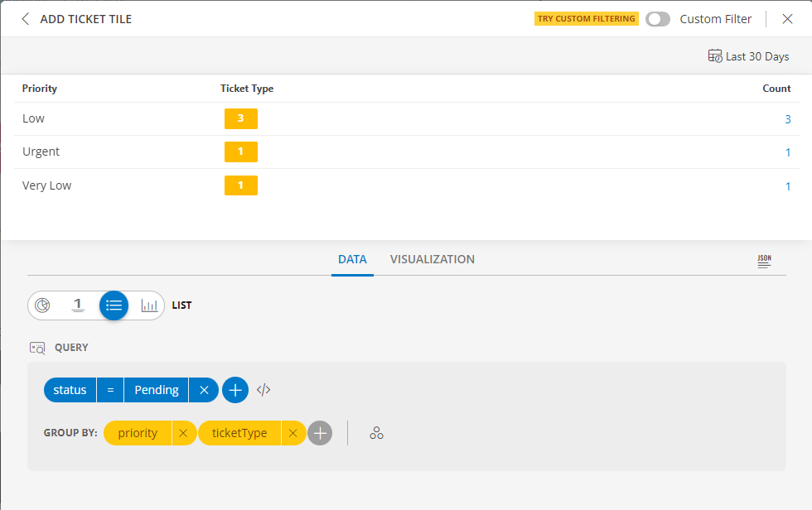Viewport: 812px width, 510px height.
Task: Click the Ticket Type badge showing 3
Action: coord(240,118)
